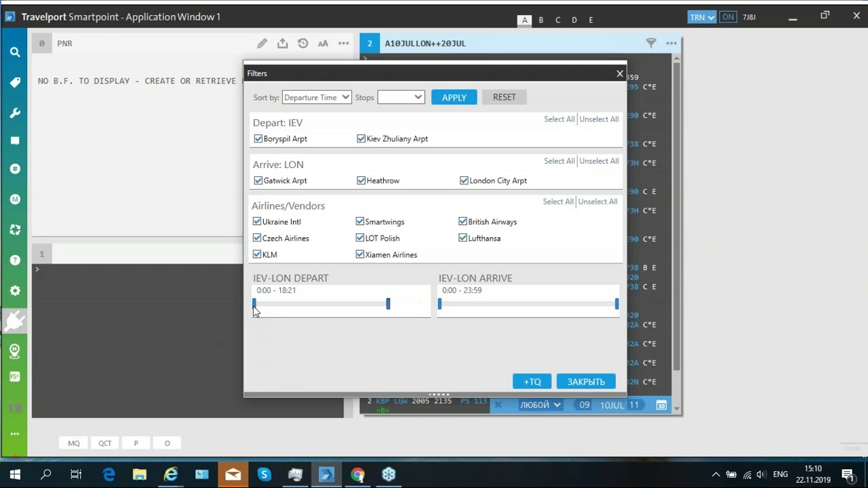Open availability panel three-dots menu
This screenshot has width=868, height=488.
click(671, 43)
